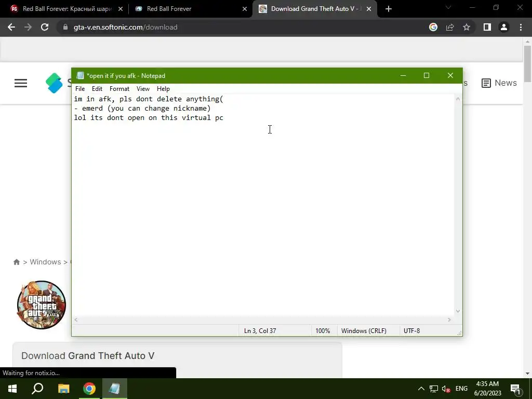Click the line 'lol its dont open on this virtual pc'
532x399 pixels.
click(149, 118)
